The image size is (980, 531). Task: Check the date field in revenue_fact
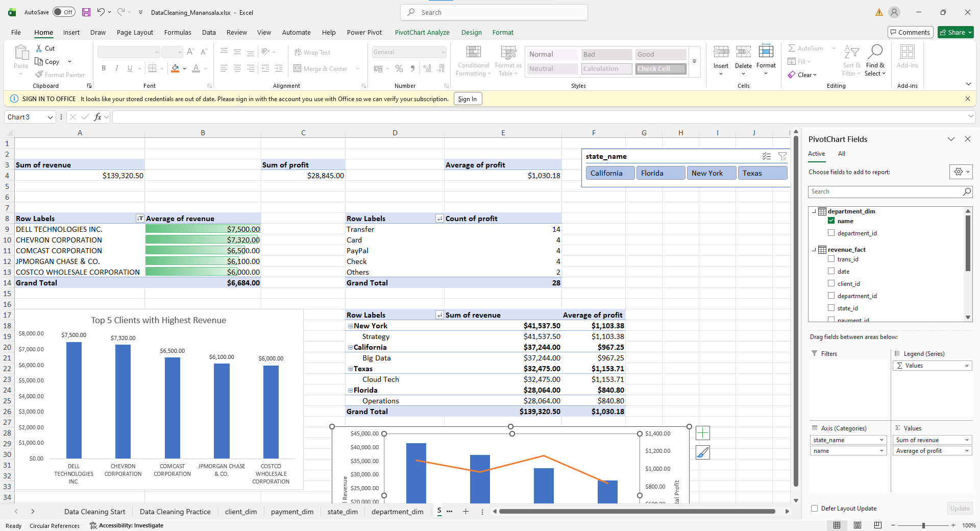(x=831, y=271)
